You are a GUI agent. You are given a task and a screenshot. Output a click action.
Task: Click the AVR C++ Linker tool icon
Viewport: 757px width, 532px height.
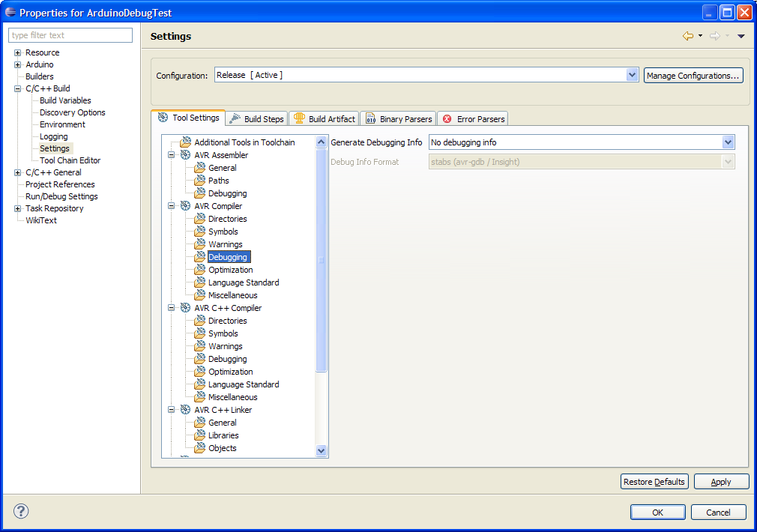click(185, 410)
